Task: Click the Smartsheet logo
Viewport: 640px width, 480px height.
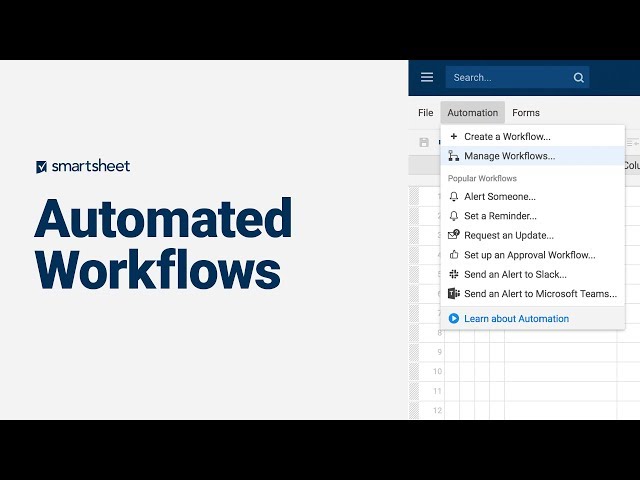Action: pyautogui.click(x=83, y=166)
